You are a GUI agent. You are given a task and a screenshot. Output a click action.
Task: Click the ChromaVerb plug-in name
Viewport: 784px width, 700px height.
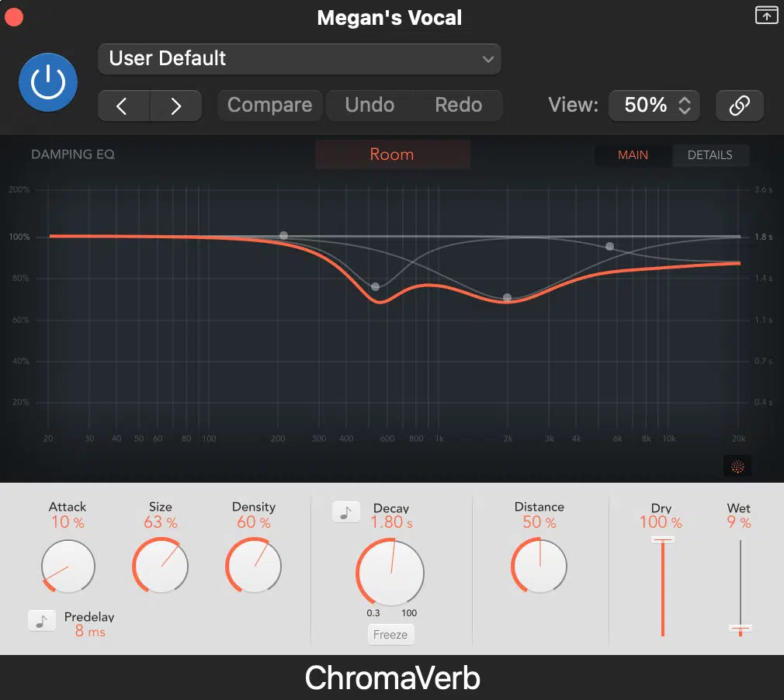point(393,678)
